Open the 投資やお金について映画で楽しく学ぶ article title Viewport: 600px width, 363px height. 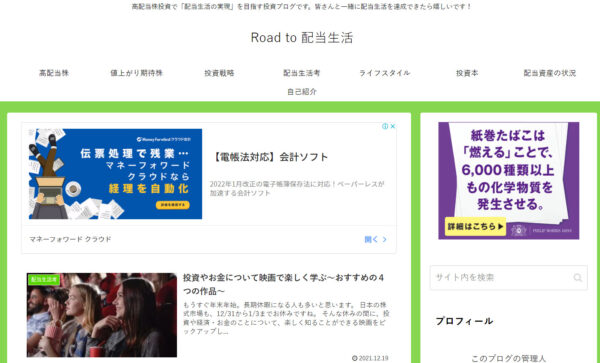pos(283,284)
